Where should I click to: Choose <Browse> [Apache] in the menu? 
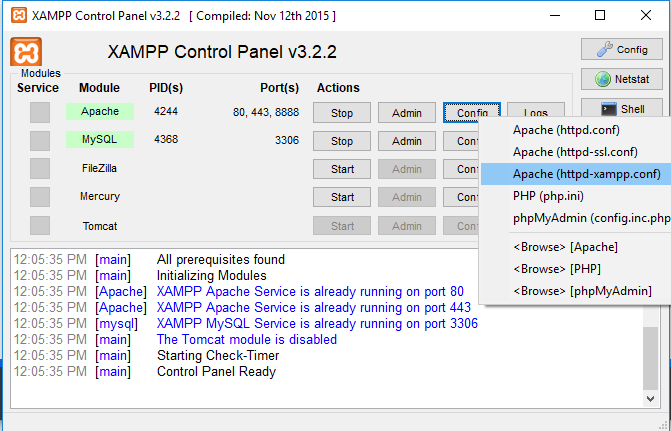coord(576,247)
